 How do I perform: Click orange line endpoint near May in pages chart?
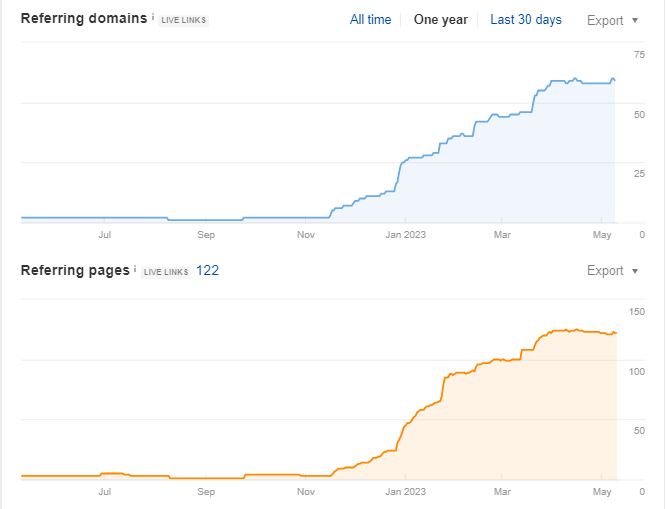616,333
